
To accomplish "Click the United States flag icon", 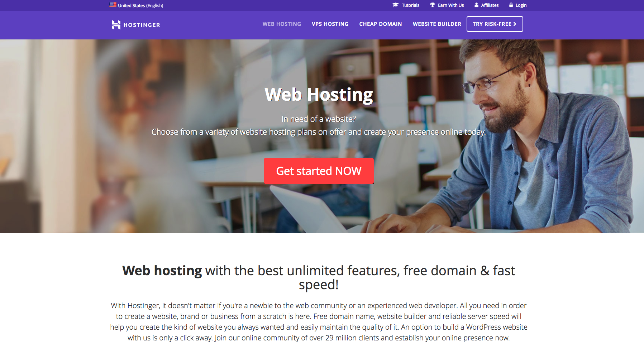I will [x=113, y=5].
